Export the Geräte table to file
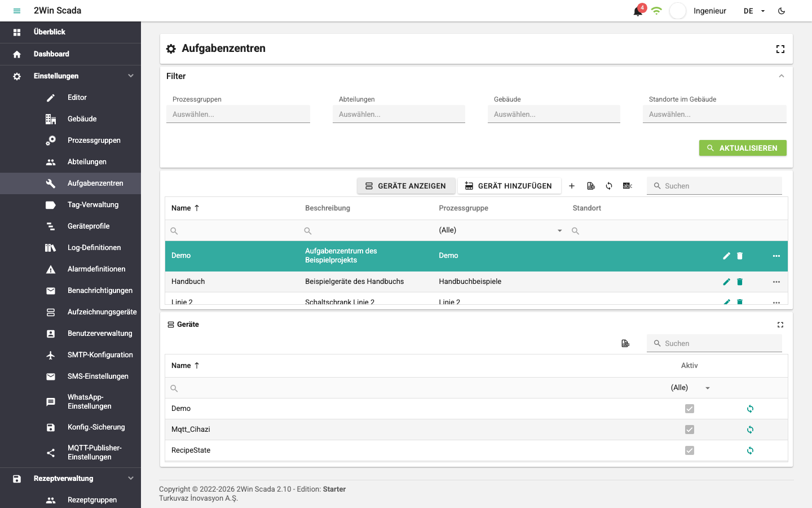812x508 pixels. (625, 343)
